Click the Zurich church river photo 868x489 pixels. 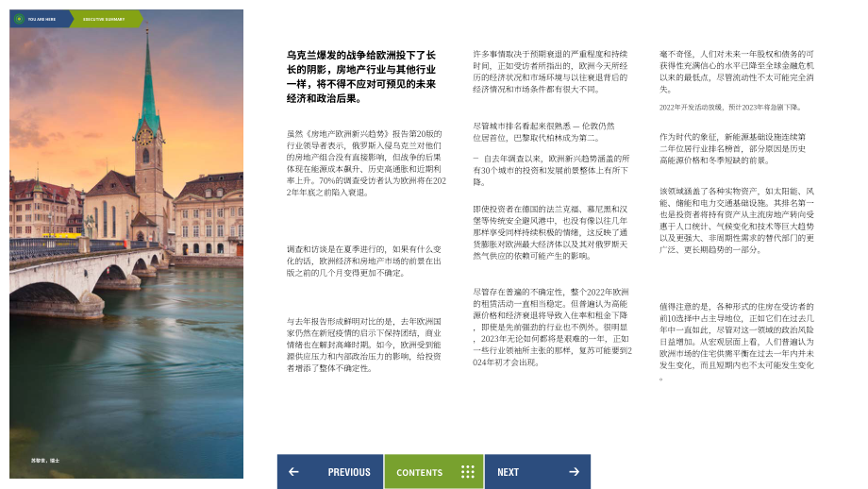click(126, 244)
